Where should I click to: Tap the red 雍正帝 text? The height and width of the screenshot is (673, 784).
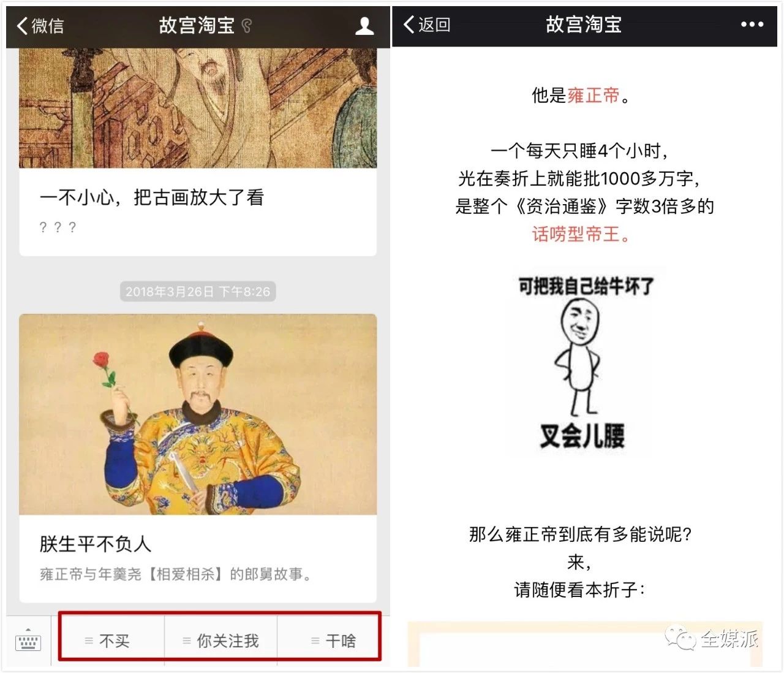[x=594, y=95]
